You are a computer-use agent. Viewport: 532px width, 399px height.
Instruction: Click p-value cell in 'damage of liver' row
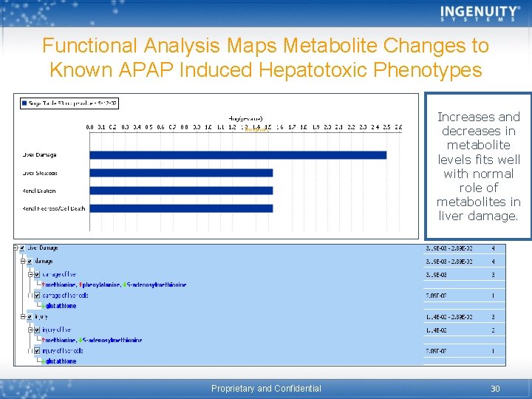pos(436,274)
